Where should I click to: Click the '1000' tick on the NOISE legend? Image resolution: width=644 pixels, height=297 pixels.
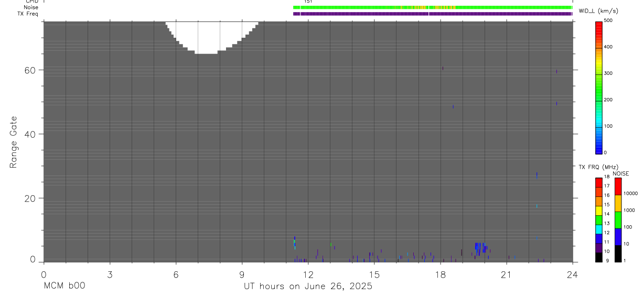pyautogui.click(x=630, y=210)
